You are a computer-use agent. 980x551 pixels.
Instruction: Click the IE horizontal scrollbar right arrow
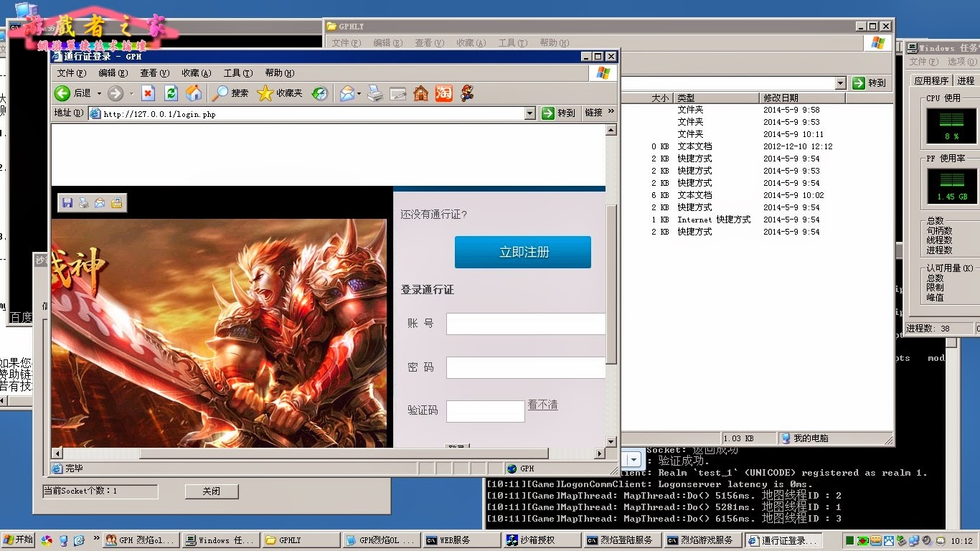(x=600, y=453)
